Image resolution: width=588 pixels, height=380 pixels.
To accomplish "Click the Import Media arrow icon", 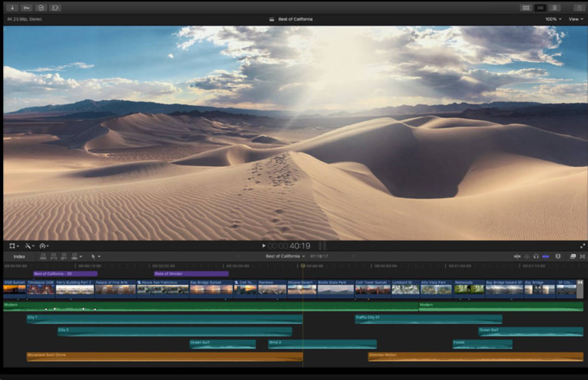I will pyautogui.click(x=12, y=7).
